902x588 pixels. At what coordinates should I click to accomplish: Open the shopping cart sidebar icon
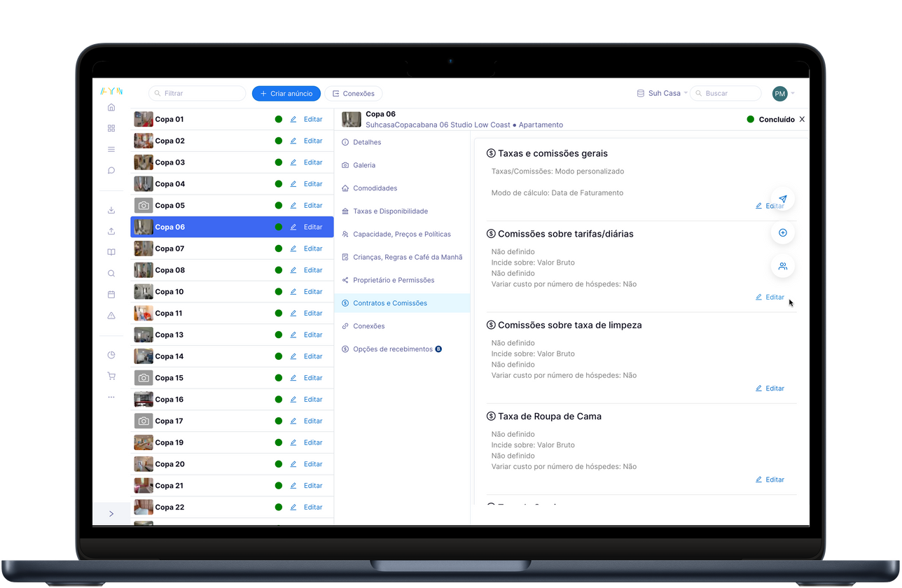(111, 376)
